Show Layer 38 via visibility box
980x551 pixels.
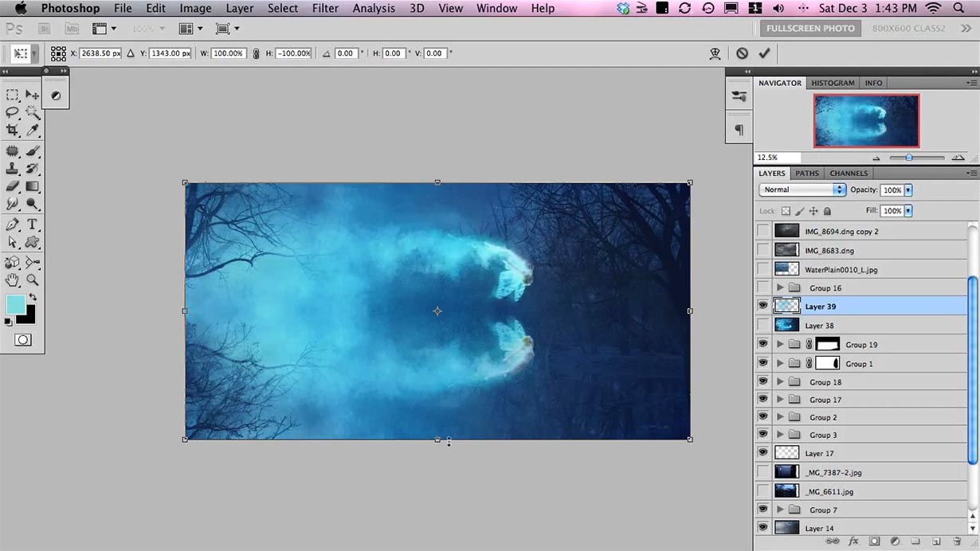[763, 325]
